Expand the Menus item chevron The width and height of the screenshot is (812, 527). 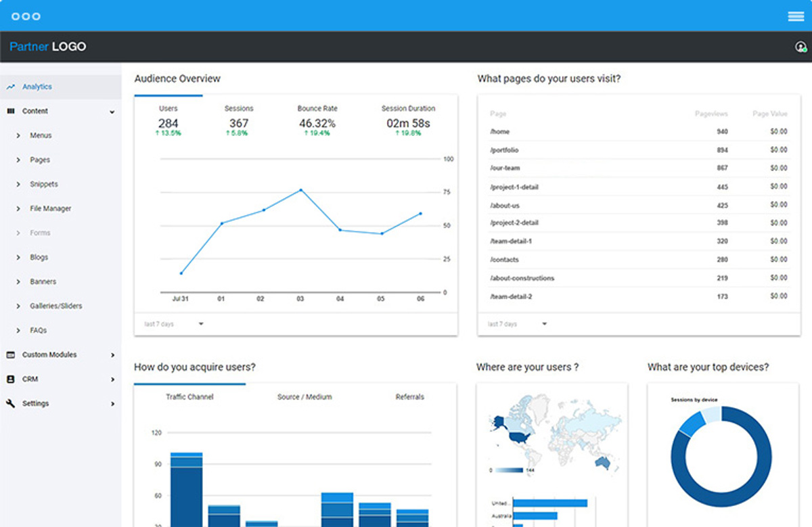18,135
